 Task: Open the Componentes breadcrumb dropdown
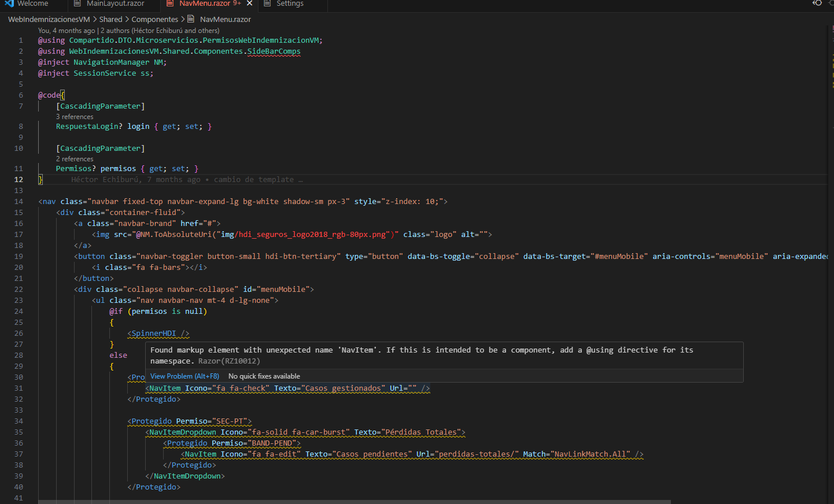(154, 19)
